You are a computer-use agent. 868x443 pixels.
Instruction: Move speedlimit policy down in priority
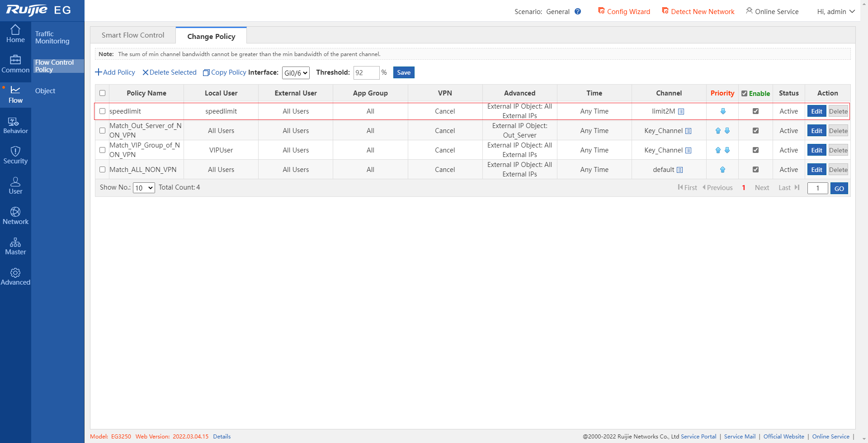722,111
